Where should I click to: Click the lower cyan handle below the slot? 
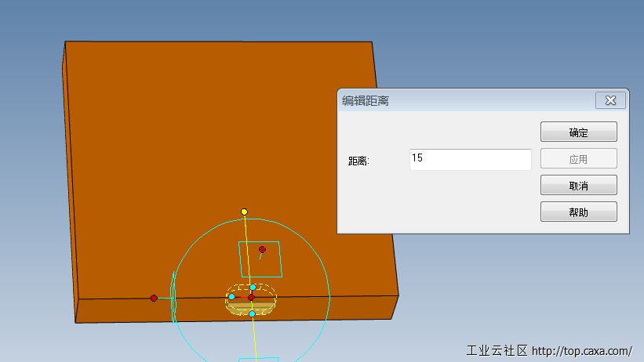(x=252, y=314)
